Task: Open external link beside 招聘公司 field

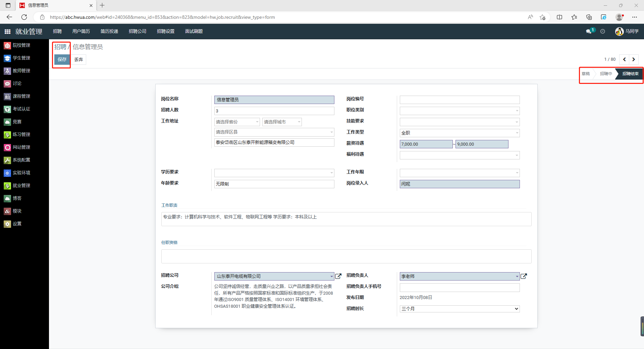Action: (x=338, y=276)
